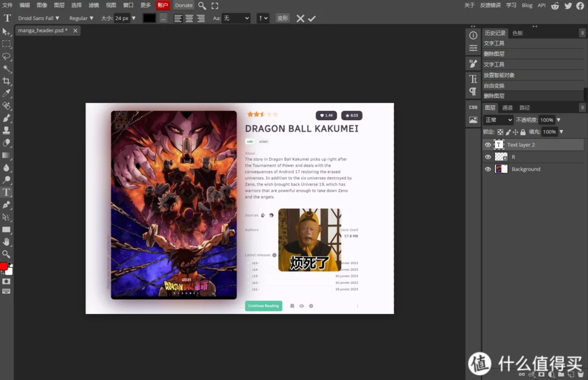The width and height of the screenshot is (588, 380).
Task: Select the Magic Wand tool
Action: click(6, 68)
